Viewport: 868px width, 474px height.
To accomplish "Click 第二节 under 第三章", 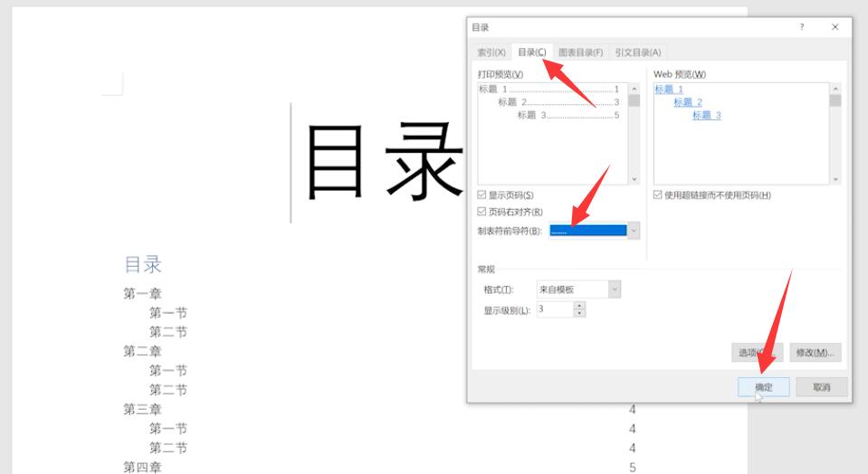I will pyautogui.click(x=168, y=448).
